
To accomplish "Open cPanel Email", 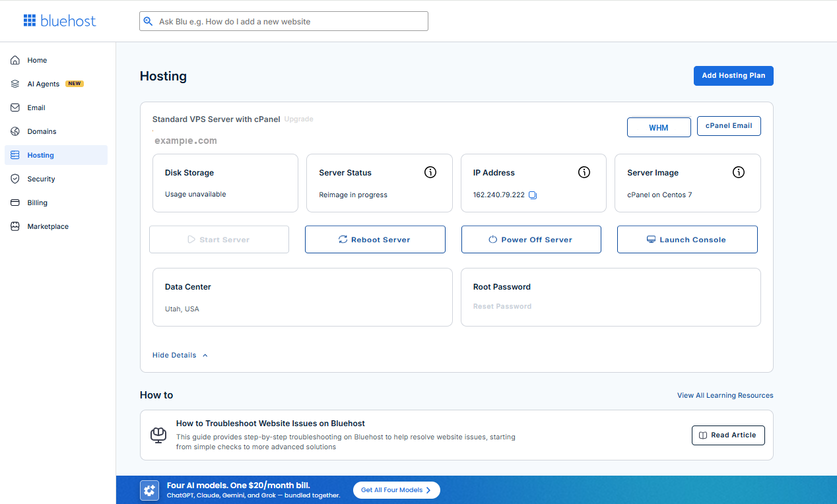I will coord(729,126).
